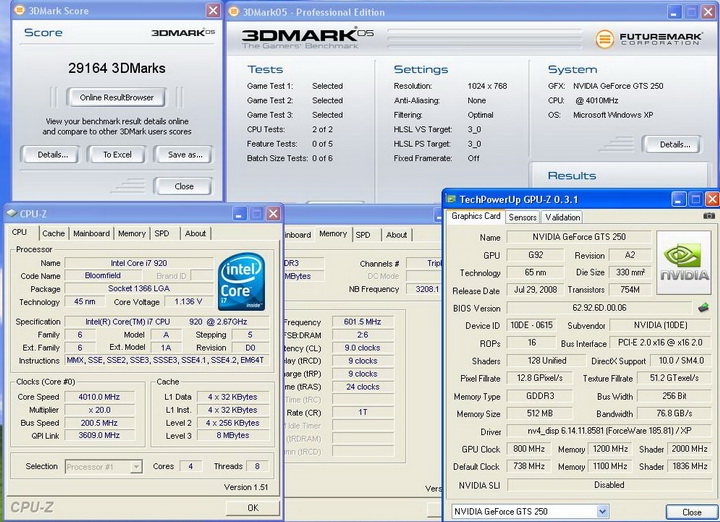Viewport: 720px width, 522px height.
Task: Click the Socket 1366 LGA package value
Action: point(139,288)
